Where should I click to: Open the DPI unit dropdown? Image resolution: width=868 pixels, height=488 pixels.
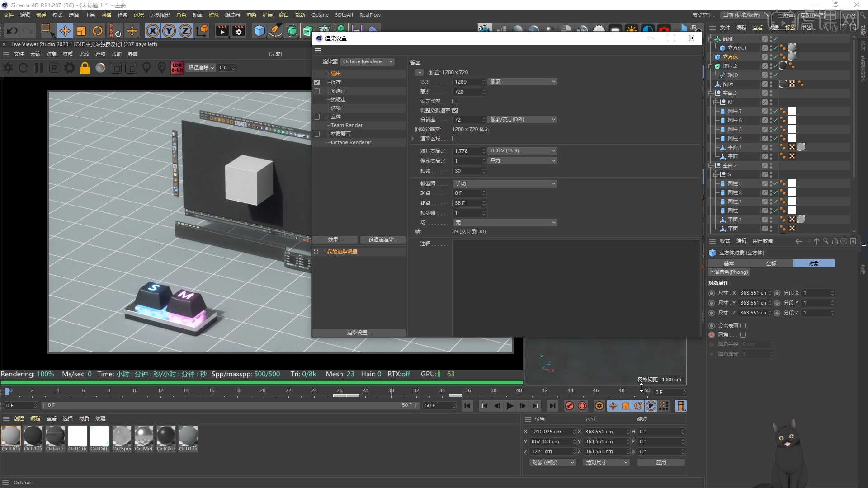tap(523, 119)
